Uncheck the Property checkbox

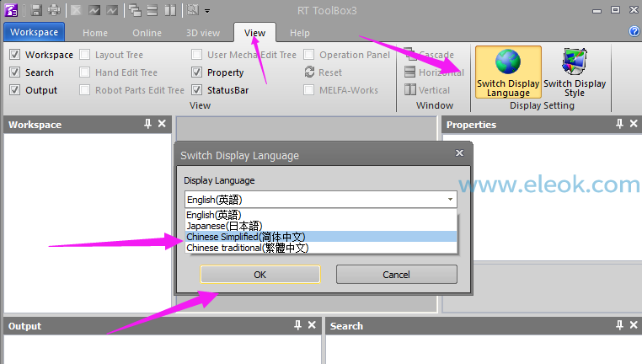(197, 72)
